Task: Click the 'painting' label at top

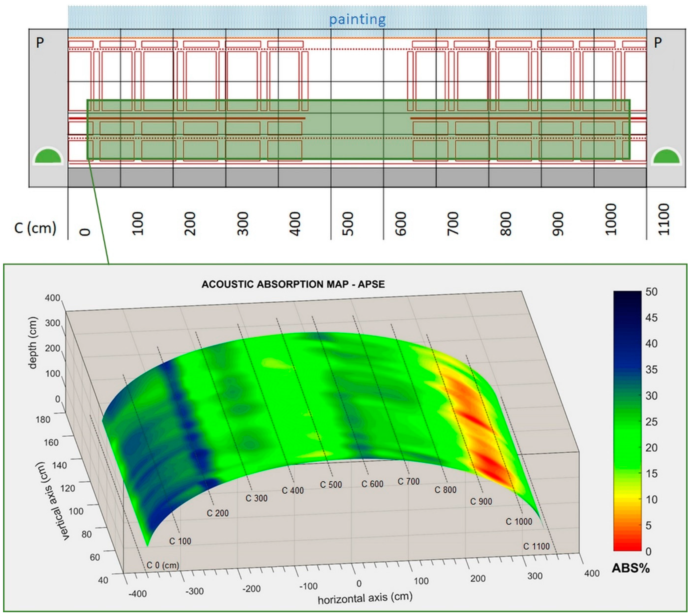Action: (x=357, y=20)
